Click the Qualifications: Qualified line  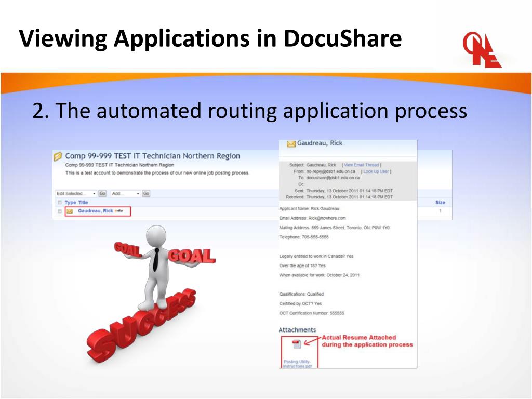[301, 294]
